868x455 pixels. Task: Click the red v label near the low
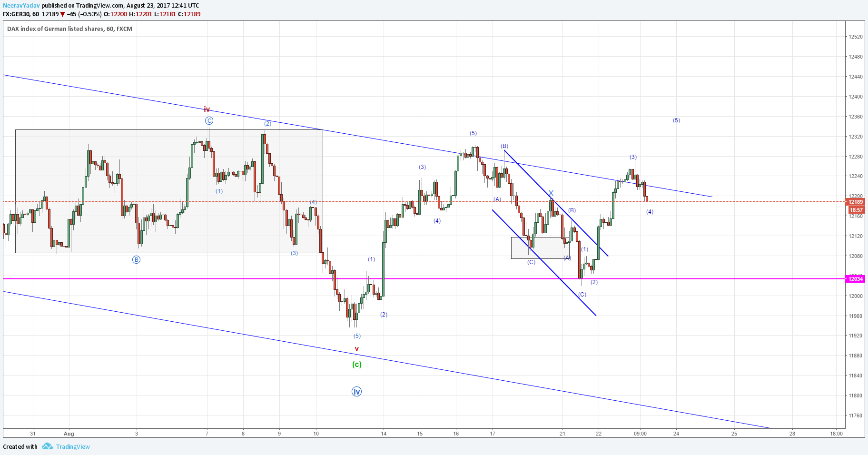(357, 349)
